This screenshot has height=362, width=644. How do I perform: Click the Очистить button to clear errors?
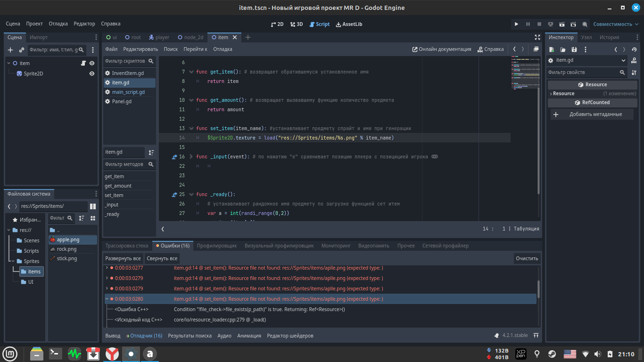tap(527, 258)
